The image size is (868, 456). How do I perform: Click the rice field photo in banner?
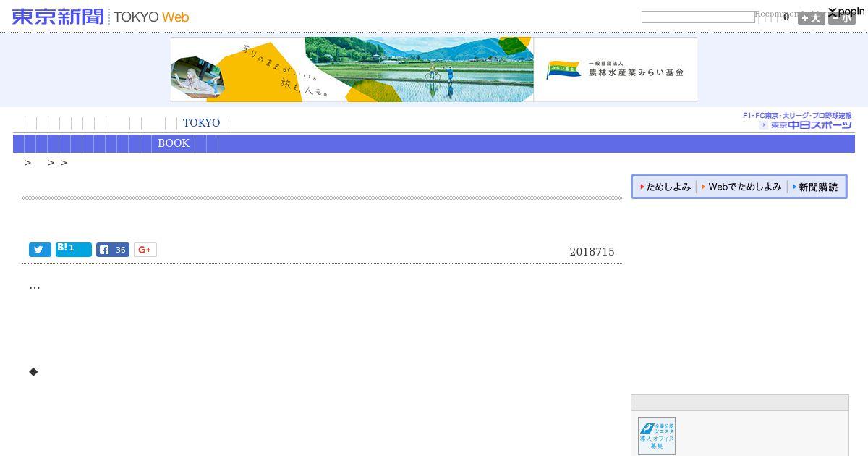tap(420, 69)
